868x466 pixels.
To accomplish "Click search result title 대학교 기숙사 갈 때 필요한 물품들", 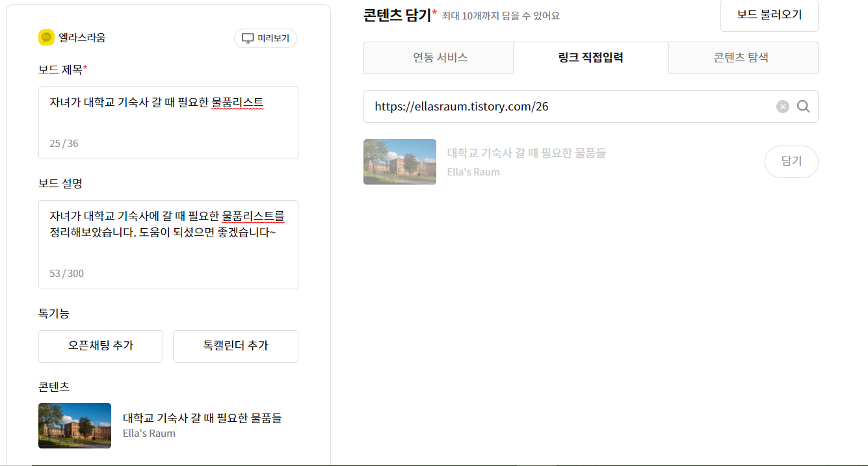I will 527,153.
